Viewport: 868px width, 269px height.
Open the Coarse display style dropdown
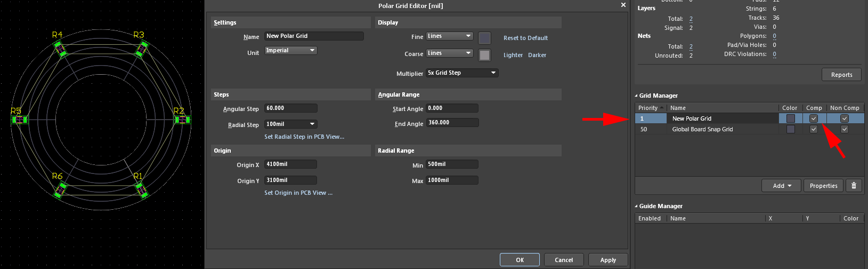tap(450, 53)
